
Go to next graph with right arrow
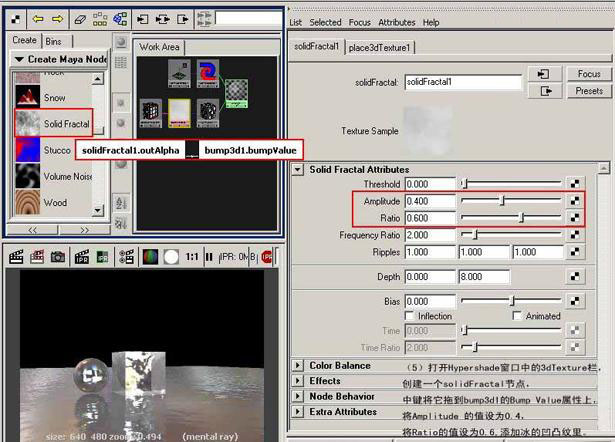58,19
